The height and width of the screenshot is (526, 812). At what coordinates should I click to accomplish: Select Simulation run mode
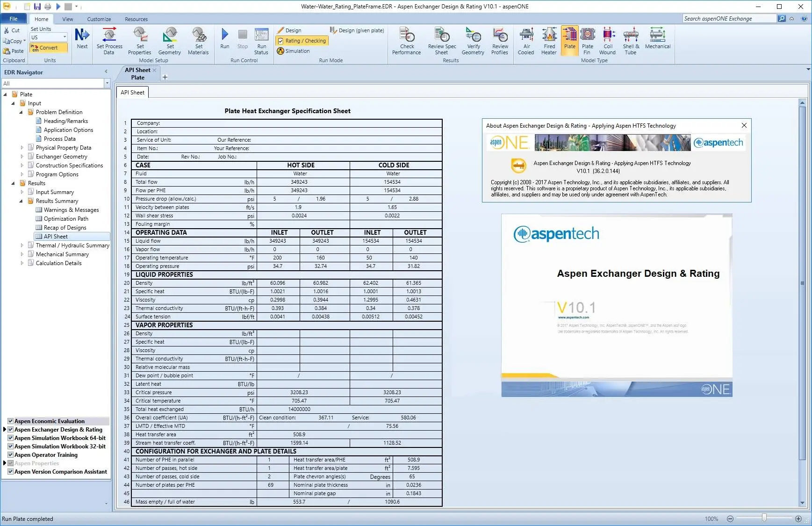coord(293,51)
